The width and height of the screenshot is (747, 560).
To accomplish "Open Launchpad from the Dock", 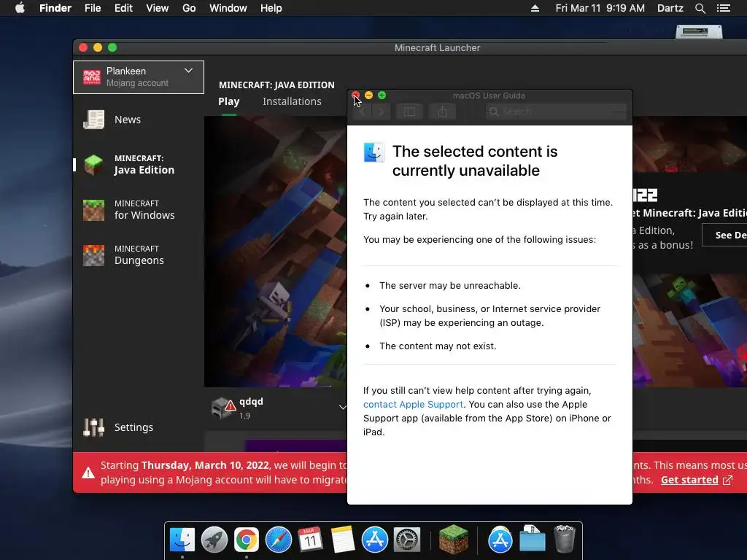I will [x=214, y=540].
